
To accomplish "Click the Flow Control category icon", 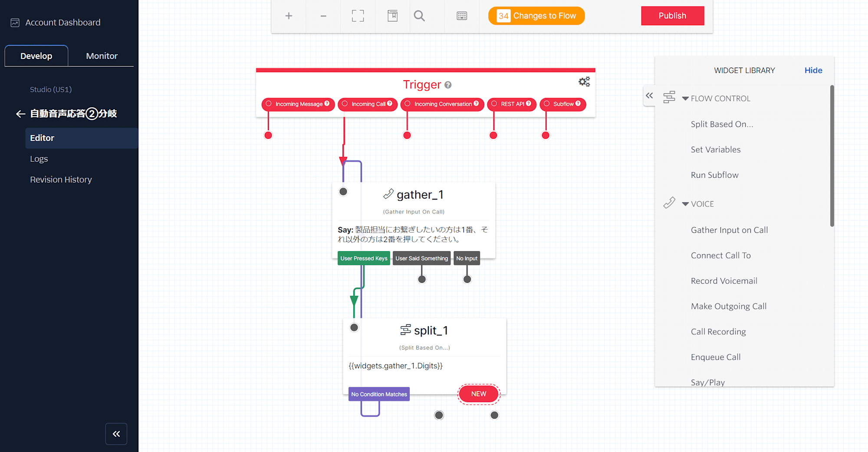I will (669, 97).
